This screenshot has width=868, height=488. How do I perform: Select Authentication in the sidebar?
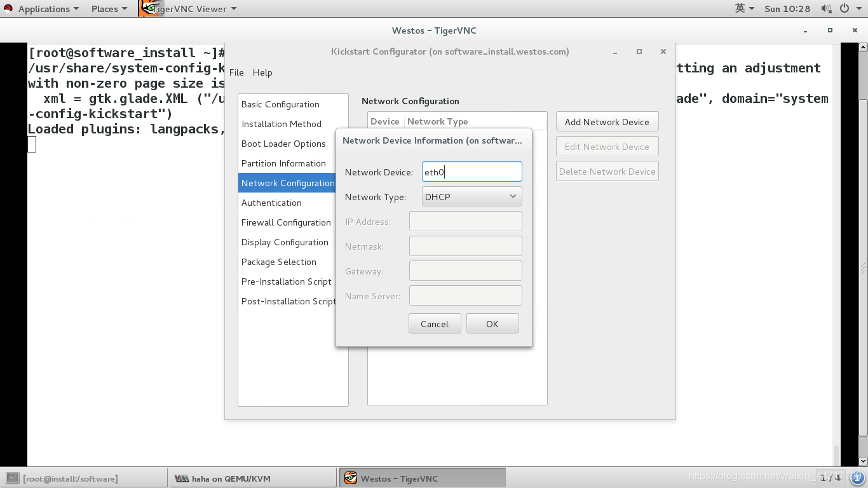click(x=287, y=203)
